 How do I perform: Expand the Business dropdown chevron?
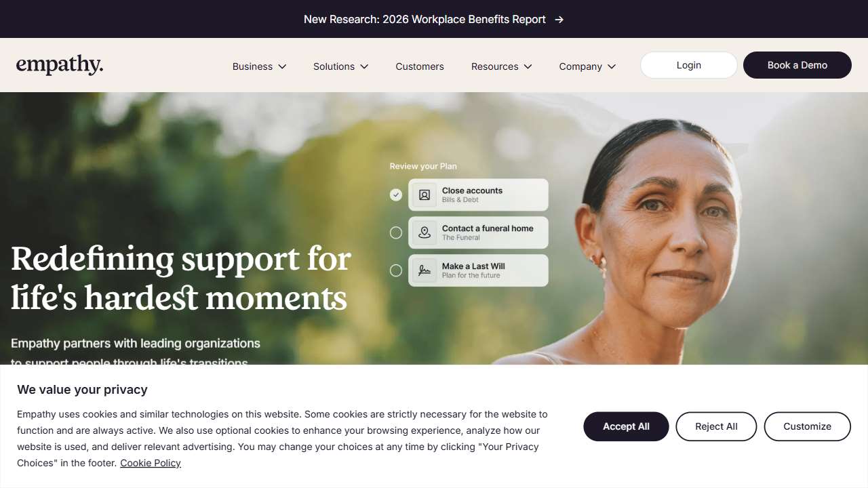point(282,66)
